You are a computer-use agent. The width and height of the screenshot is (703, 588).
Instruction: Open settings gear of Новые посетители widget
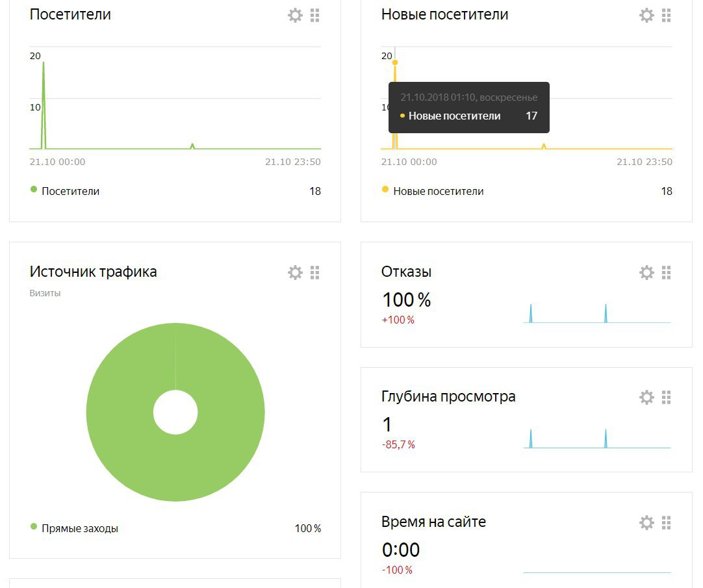tap(646, 15)
